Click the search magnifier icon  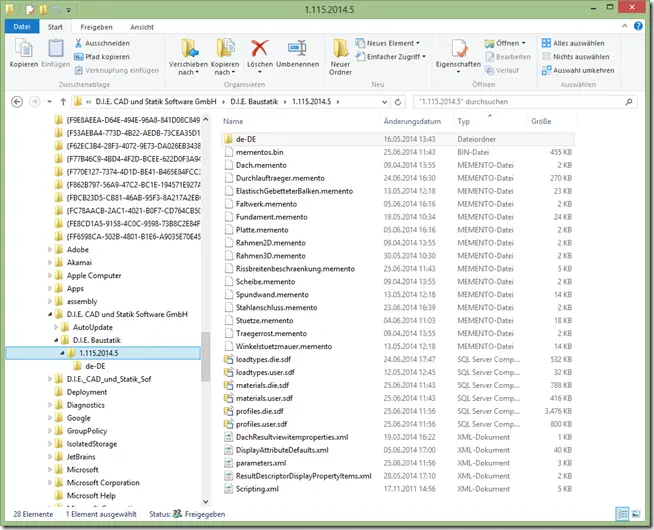[629, 102]
